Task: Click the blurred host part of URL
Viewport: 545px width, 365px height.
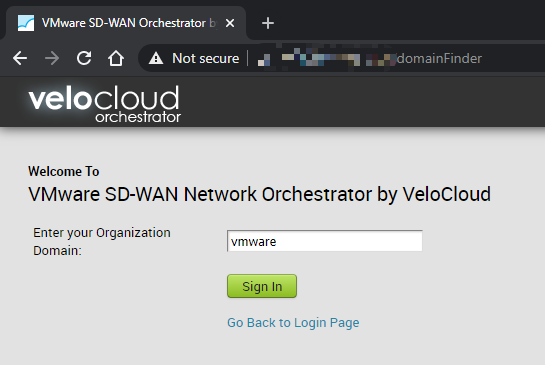Action: [x=327, y=58]
